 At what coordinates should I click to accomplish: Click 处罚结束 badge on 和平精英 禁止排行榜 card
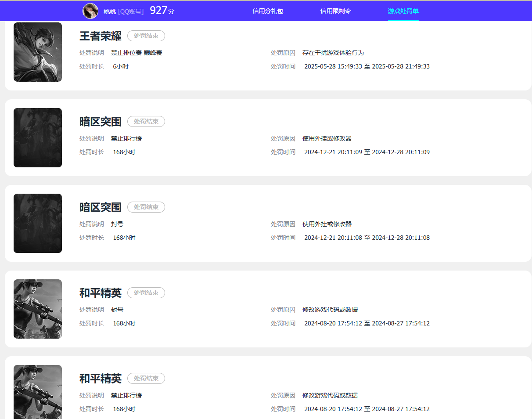pyautogui.click(x=146, y=379)
